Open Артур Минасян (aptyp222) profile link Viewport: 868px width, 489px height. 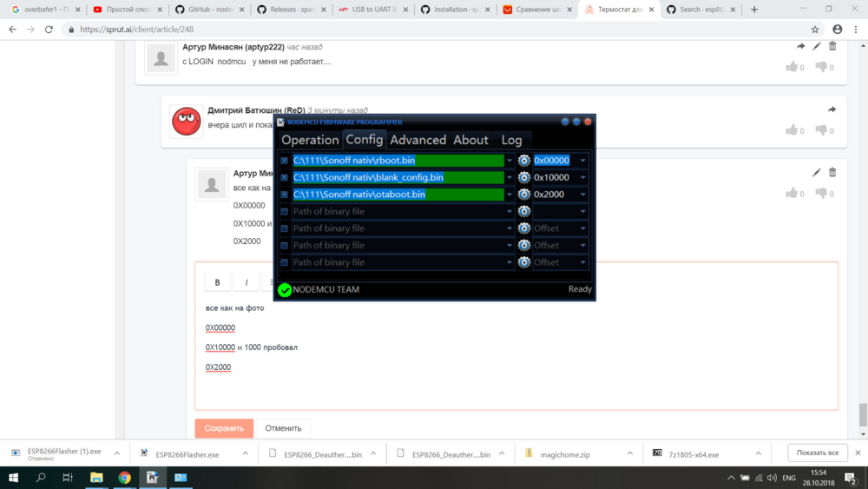click(233, 47)
